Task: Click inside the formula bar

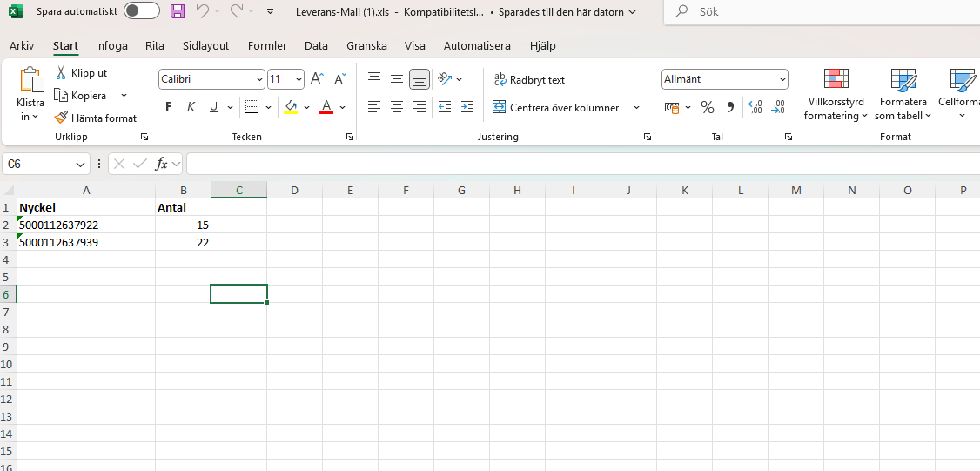Action: [x=582, y=164]
